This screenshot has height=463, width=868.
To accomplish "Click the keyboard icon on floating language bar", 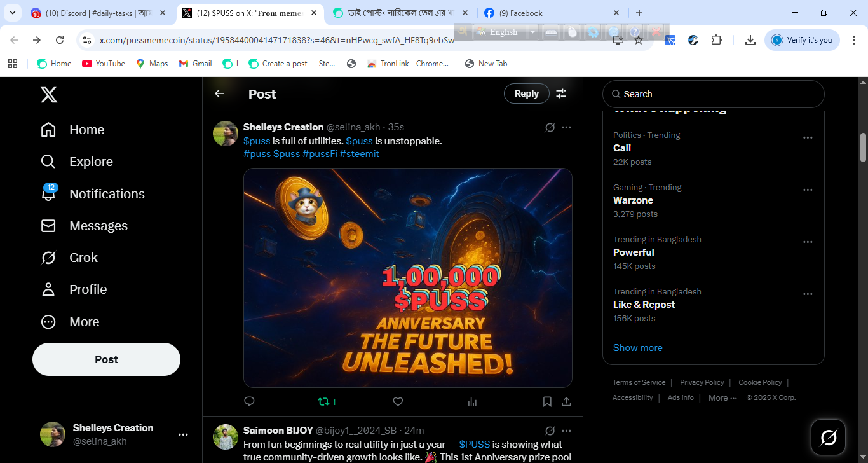I will tap(551, 32).
